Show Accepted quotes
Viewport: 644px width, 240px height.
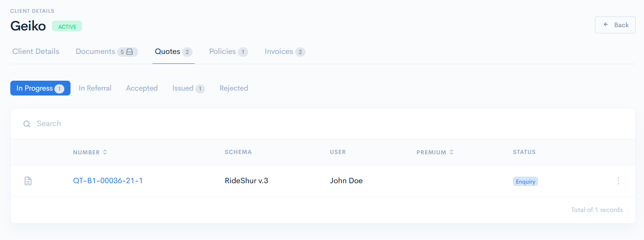pyautogui.click(x=142, y=89)
